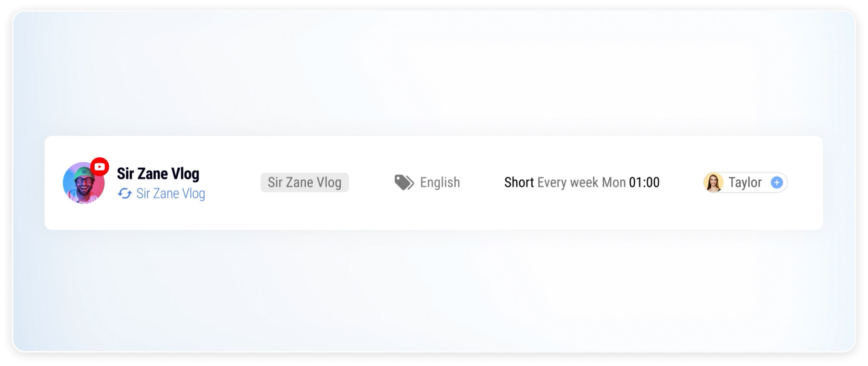The width and height of the screenshot is (868, 366).
Task: Click Taylor's profile picture
Action: 714,183
